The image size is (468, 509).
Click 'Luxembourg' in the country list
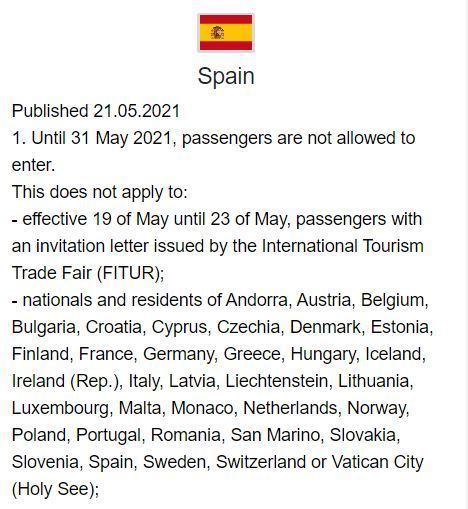tap(62, 408)
